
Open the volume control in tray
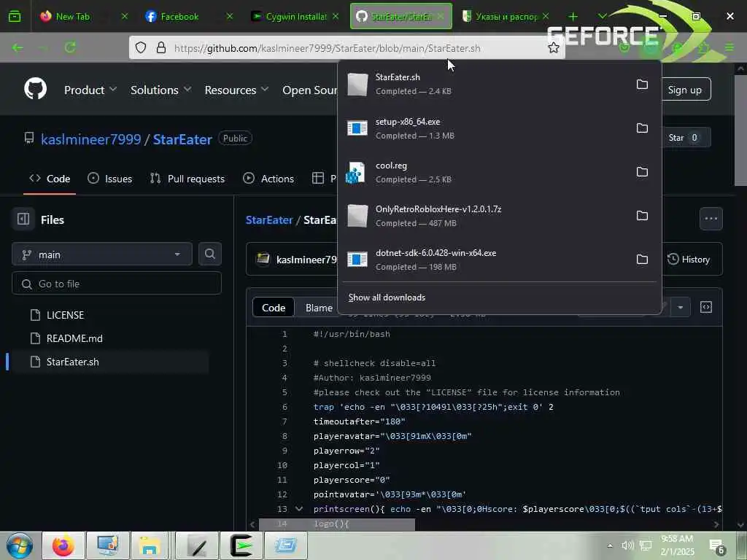coord(628,545)
